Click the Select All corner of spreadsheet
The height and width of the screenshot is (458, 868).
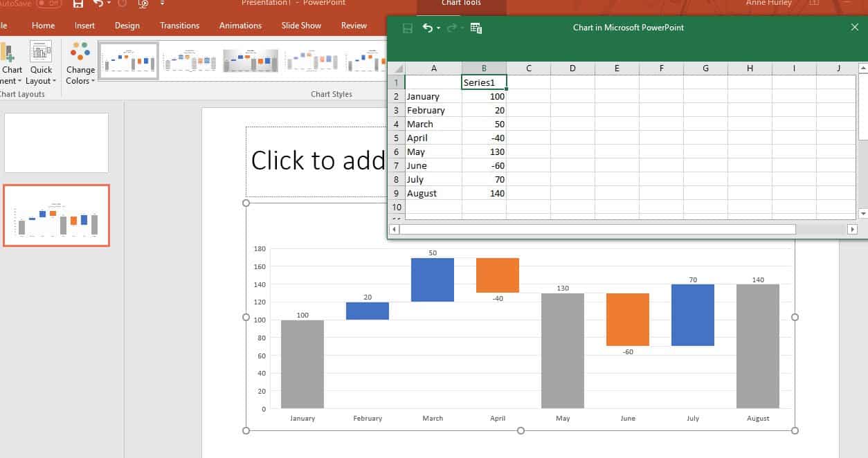pos(396,68)
